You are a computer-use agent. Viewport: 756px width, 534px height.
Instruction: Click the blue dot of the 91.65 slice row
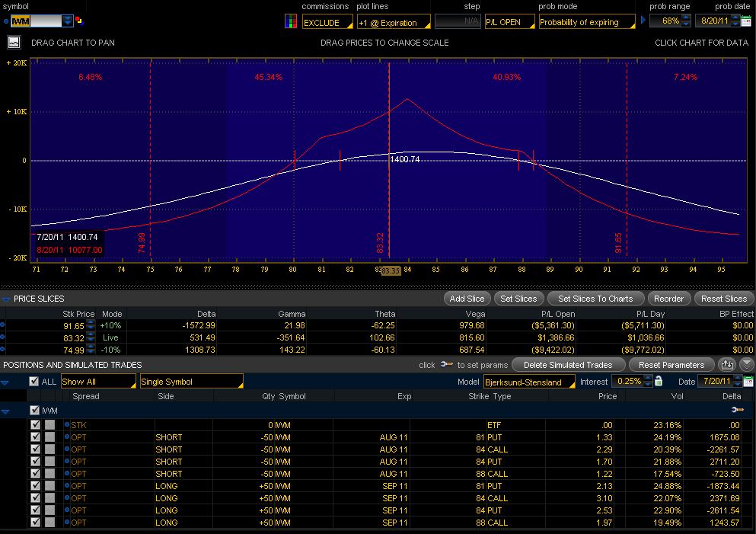point(2,325)
